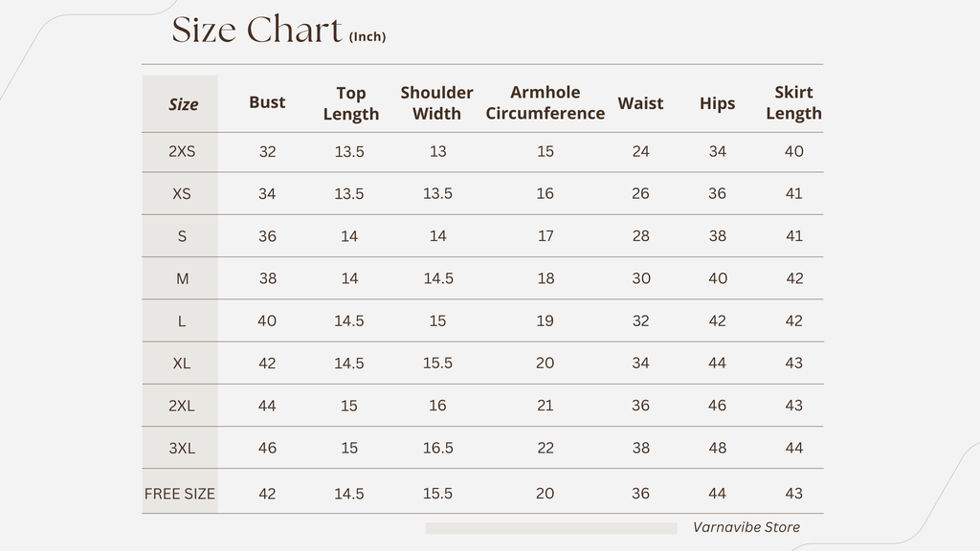
Task: Click the gray bar beside Varnavibe Store
Action: pyautogui.click(x=551, y=528)
